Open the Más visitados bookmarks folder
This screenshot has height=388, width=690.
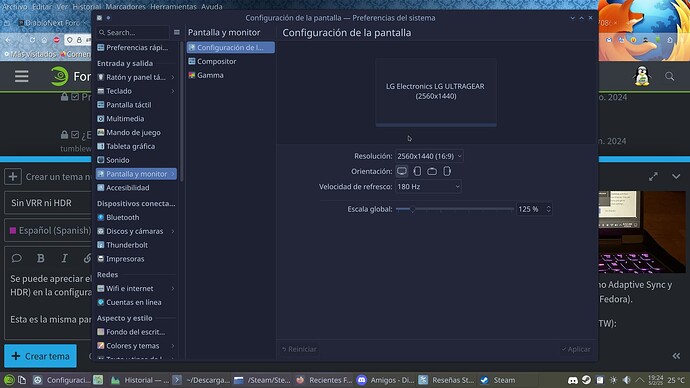click(x=30, y=54)
